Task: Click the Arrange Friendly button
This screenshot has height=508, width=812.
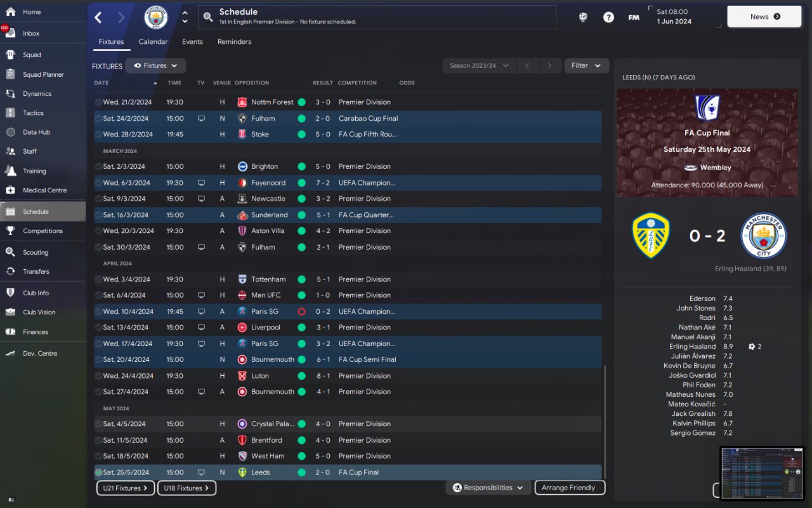Action: coord(570,488)
